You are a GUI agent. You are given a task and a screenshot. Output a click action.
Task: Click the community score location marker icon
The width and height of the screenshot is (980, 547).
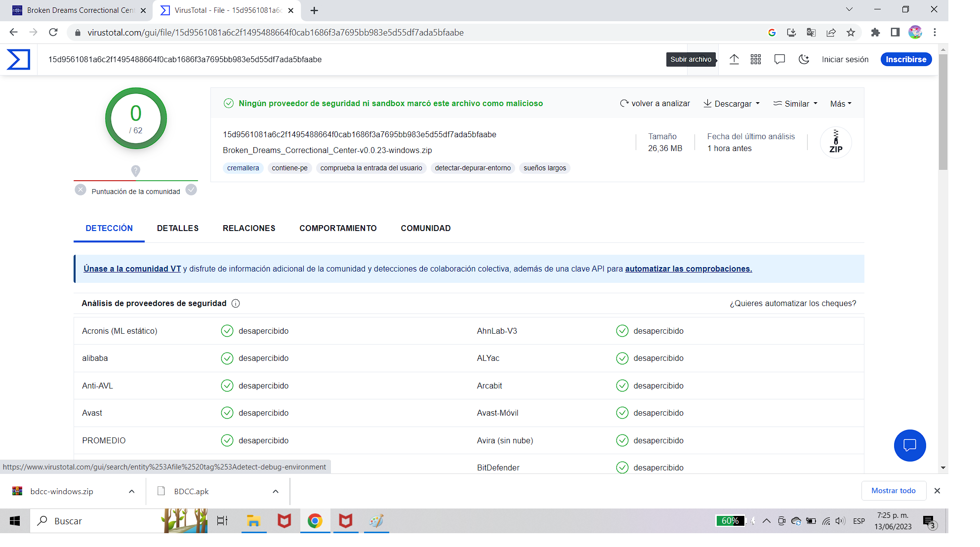[135, 171]
